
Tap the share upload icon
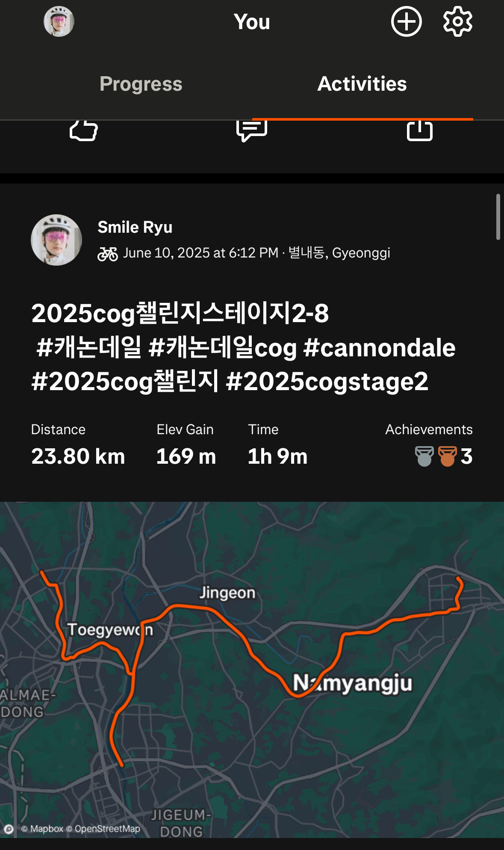click(420, 130)
